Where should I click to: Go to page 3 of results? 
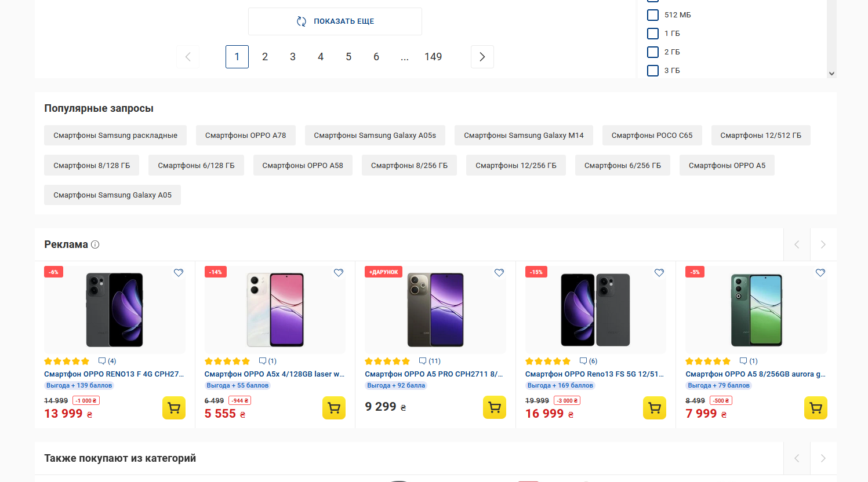click(293, 57)
